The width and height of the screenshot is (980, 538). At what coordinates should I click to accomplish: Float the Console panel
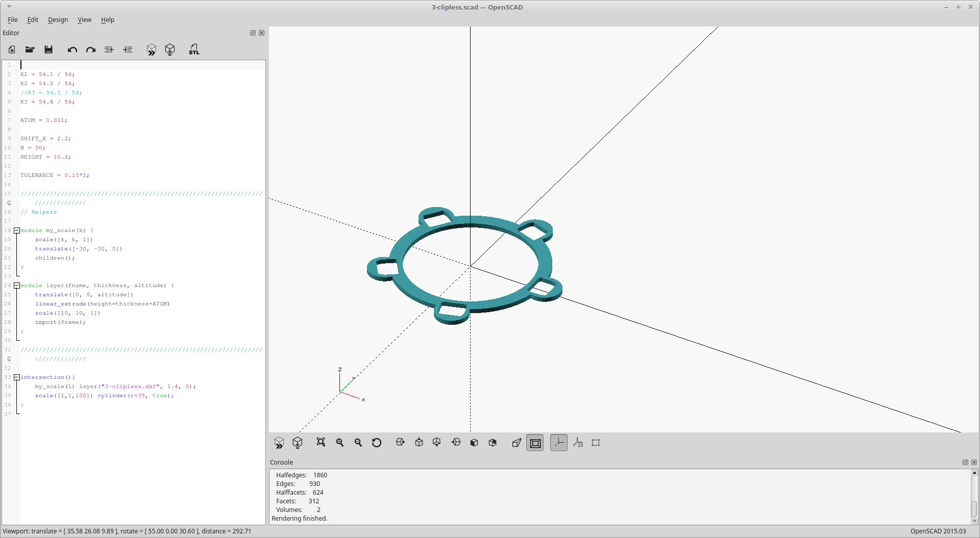[965, 463]
